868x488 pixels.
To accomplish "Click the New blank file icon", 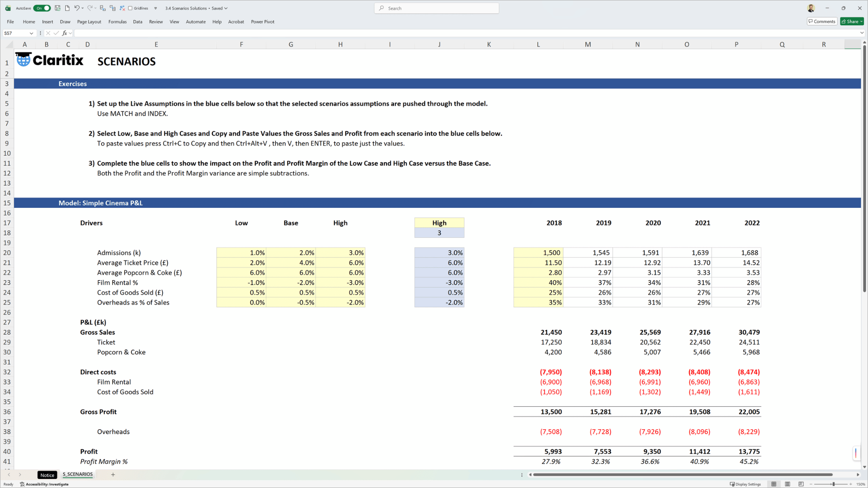I will tap(67, 8).
